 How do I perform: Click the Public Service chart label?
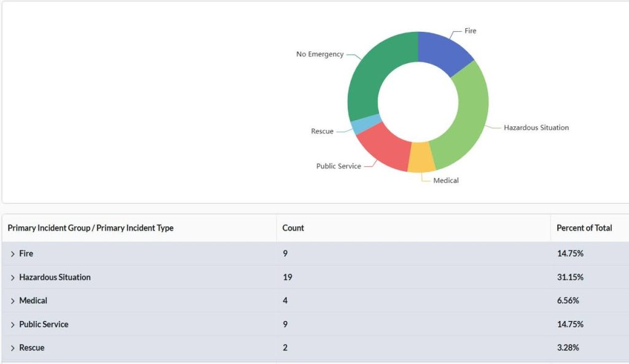pyautogui.click(x=338, y=166)
